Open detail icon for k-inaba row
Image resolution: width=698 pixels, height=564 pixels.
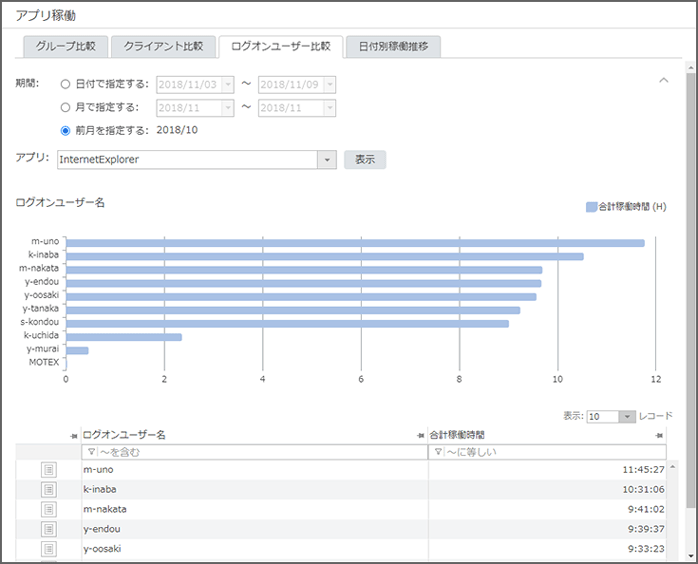click(x=49, y=490)
